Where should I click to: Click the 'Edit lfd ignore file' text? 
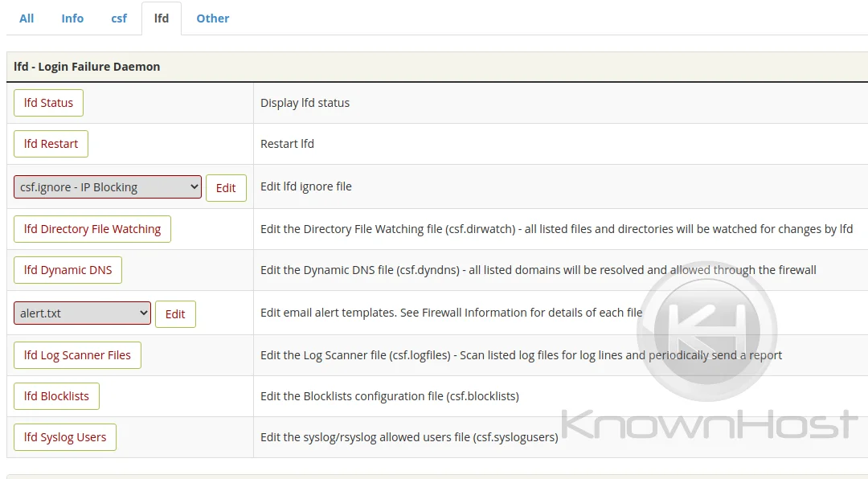(x=306, y=186)
